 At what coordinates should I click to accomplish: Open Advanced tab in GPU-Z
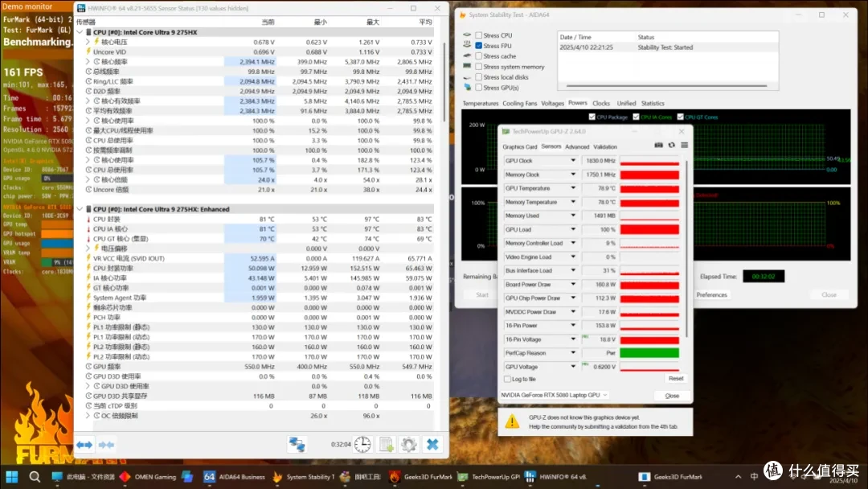(x=577, y=146)
